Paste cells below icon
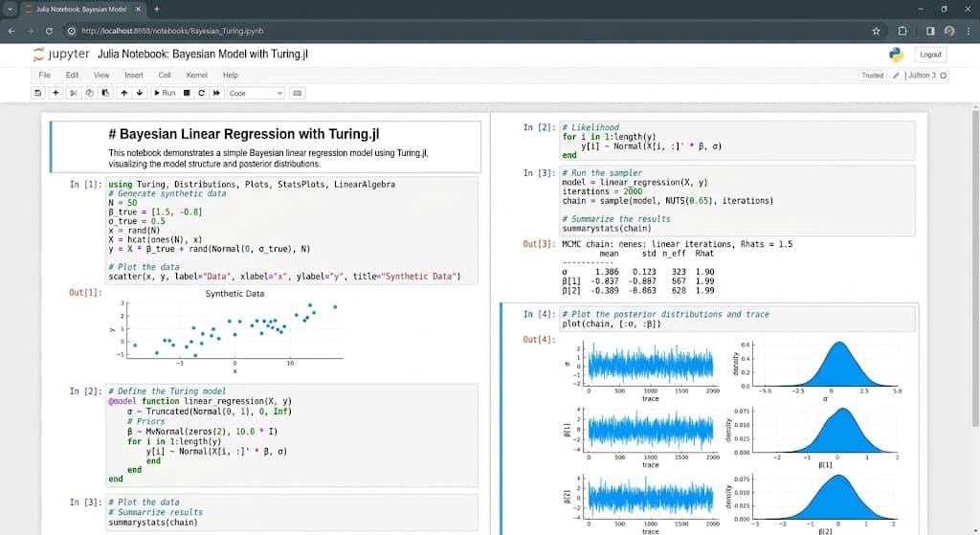 [x=105, y=93]
